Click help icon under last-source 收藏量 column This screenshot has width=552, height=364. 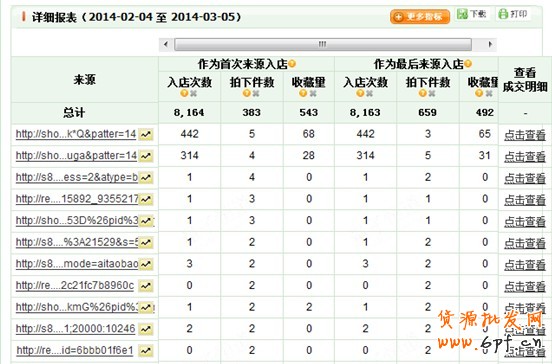pyautogui.click(x=479, y=93)
